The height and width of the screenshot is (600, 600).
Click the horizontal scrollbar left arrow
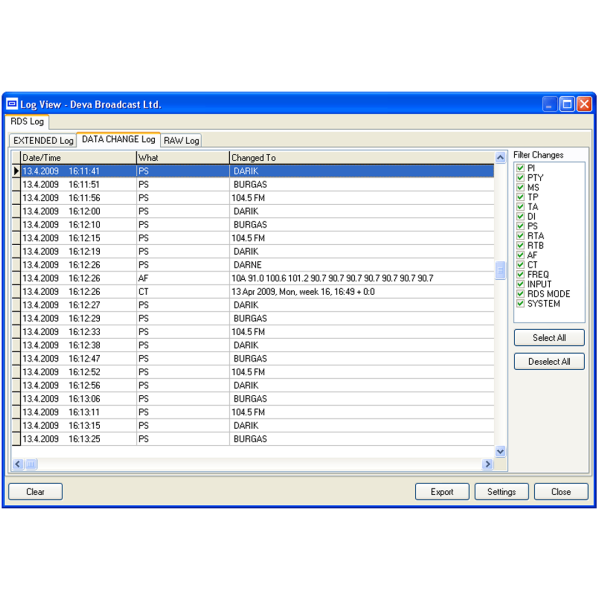coord(18,464)
